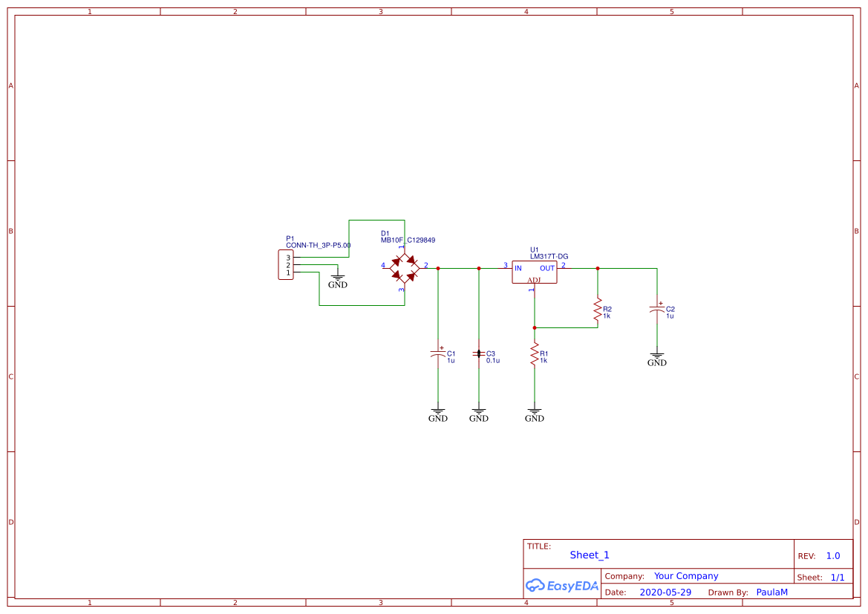This screenshot has height=614, width=868.
Task: Click the junction dot above capacitor C1
Action: 438,269
